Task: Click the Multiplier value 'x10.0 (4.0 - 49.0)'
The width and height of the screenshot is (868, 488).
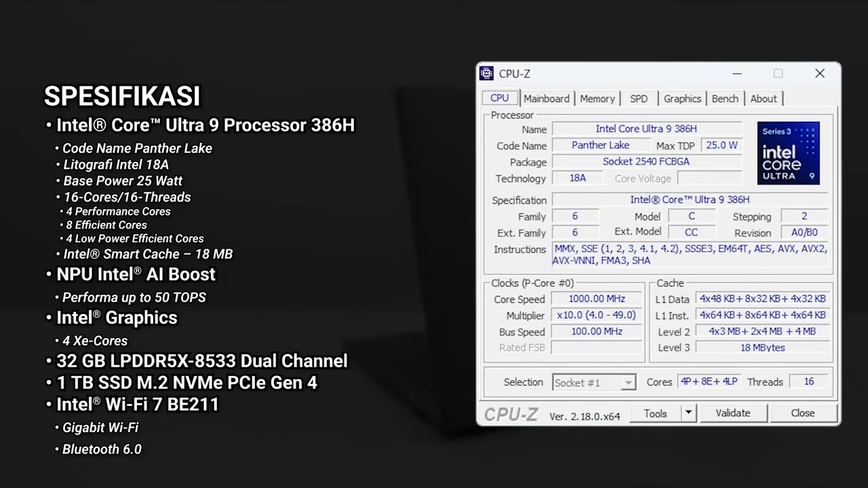Action: 597,315
